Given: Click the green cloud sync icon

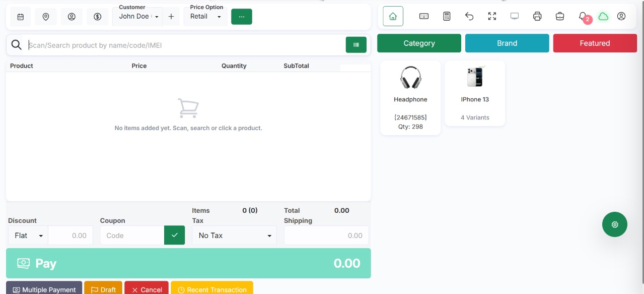Looking at the screenshot, I should pyautogui.click(x=603, y=16).
